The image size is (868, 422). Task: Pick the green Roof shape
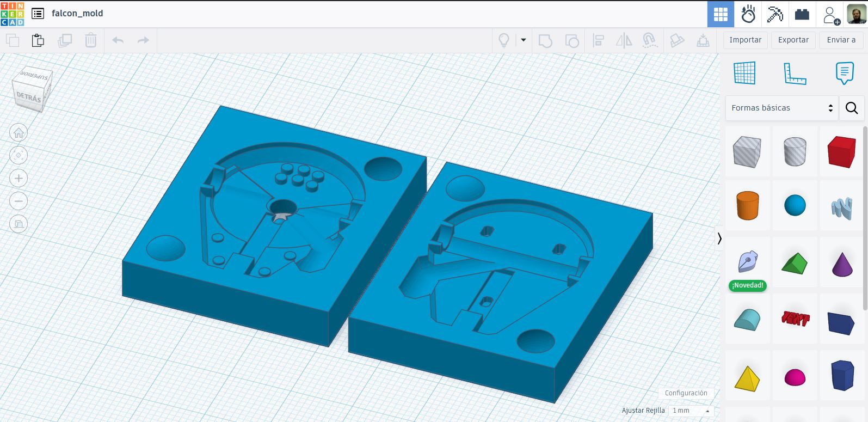795,262
